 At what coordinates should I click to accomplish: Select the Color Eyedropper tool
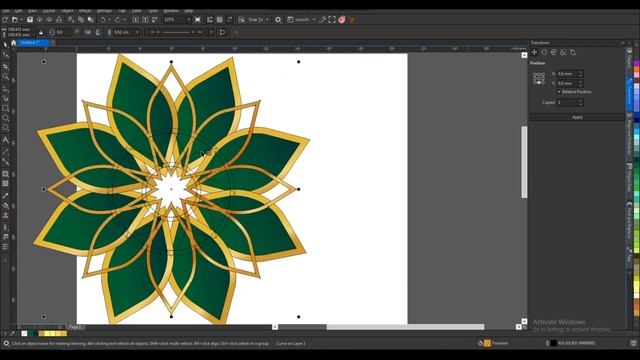tap(5, 196)
